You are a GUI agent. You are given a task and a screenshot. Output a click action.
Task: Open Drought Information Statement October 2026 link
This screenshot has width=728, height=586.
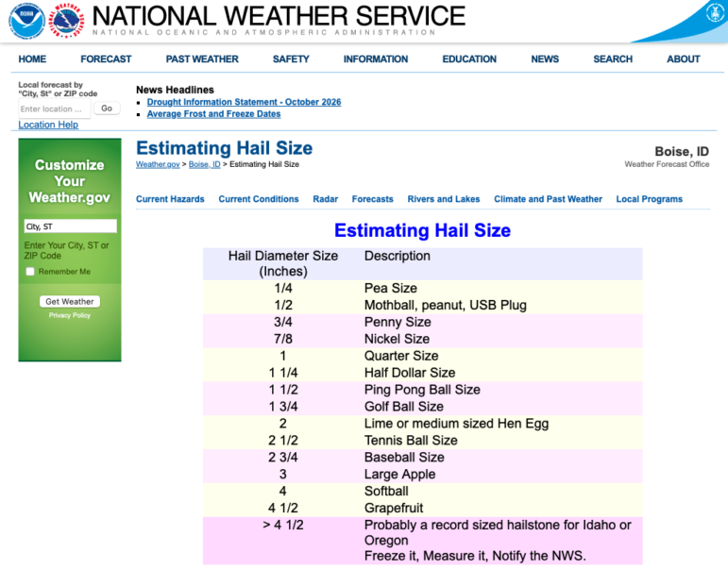click(244, 102)
